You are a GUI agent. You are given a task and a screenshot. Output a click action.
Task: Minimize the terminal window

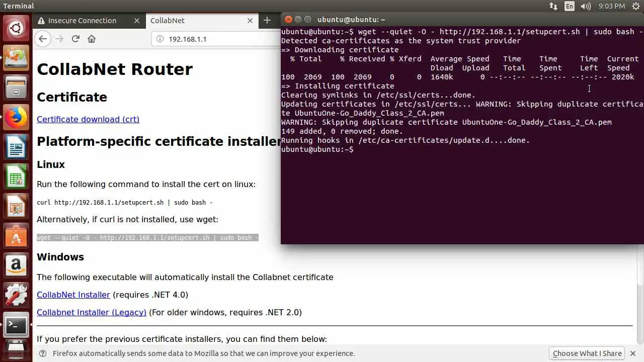click(x=298, y=19)
